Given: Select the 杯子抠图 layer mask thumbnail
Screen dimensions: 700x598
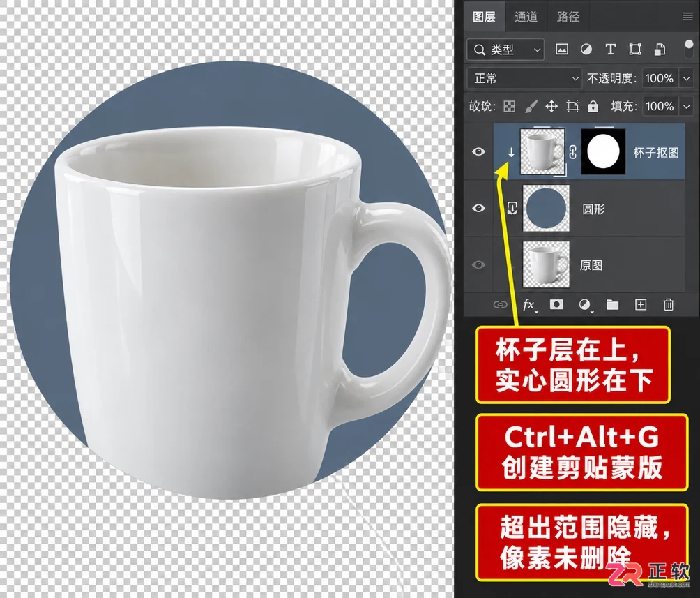Looking at the screenshot, I should click(603, 151).
